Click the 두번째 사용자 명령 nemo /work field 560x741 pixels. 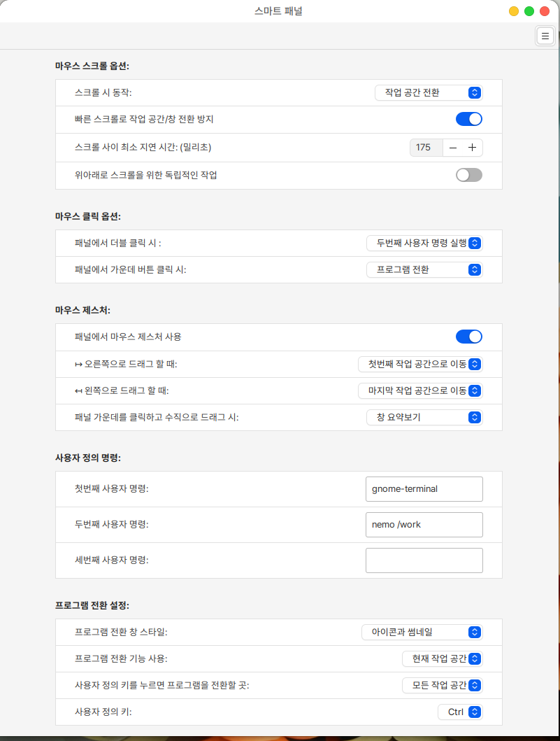point(424,525)
